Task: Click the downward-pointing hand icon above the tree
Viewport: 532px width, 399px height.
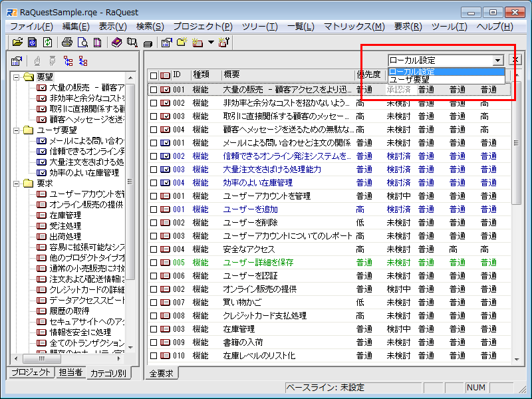Action: point(53,61)
